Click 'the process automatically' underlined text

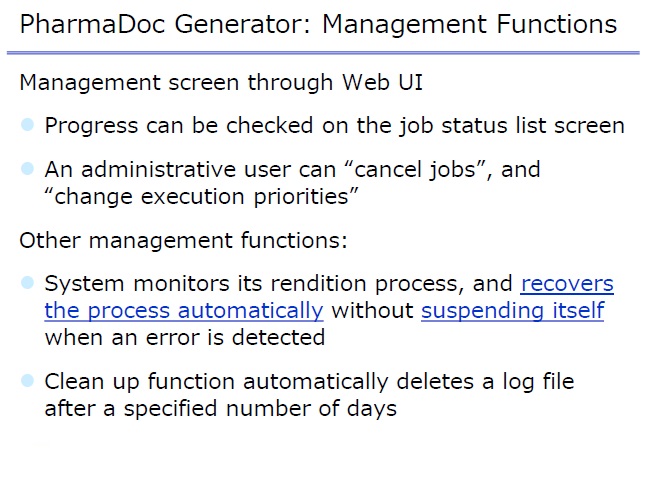click(x=184, y=311)
